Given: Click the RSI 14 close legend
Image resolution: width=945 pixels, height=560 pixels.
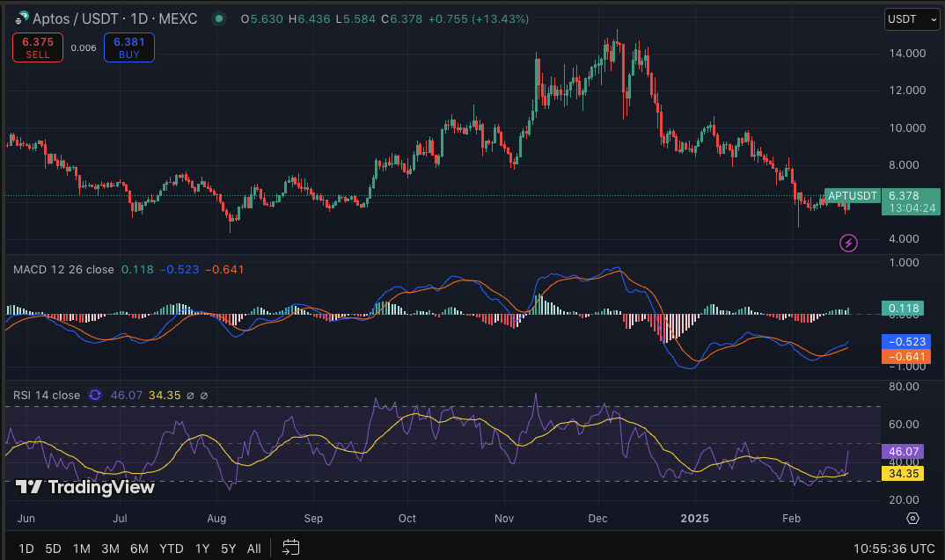Looking at the screenshot, I should tap(47, 396).
